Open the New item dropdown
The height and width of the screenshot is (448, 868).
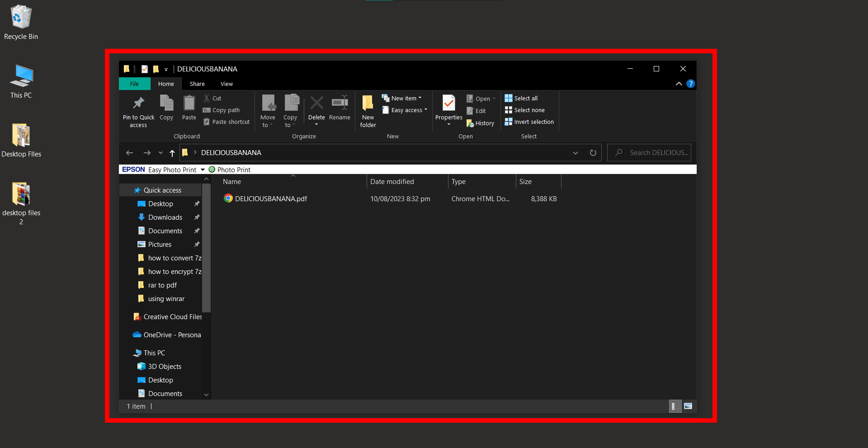tap(401, 98)
